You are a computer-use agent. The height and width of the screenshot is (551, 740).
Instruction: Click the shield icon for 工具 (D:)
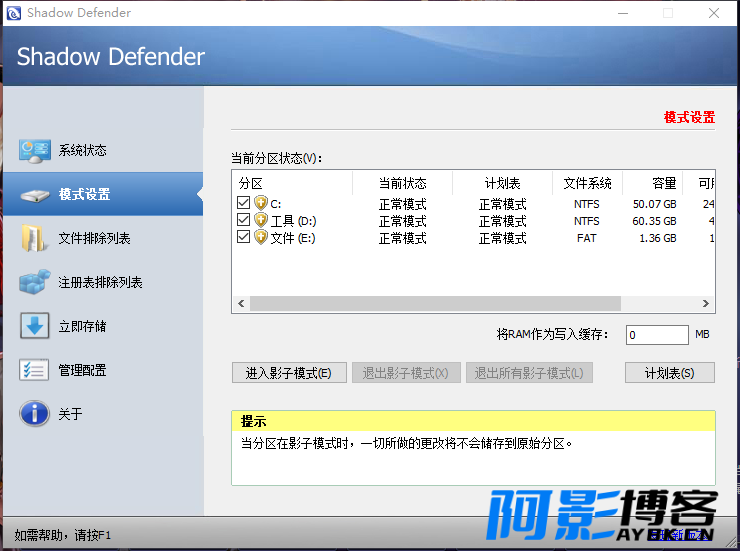point(261,220)
